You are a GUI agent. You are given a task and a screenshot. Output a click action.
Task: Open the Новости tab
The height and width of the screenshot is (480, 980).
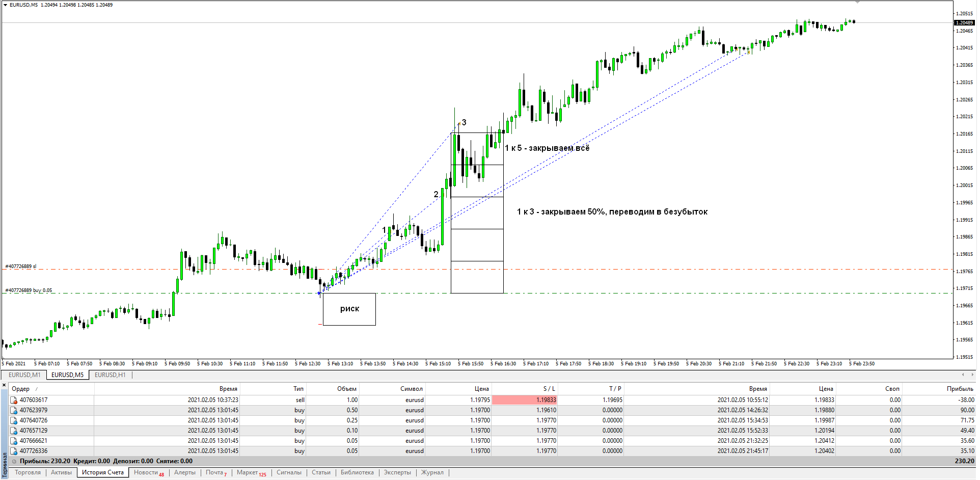click(148, 473)
